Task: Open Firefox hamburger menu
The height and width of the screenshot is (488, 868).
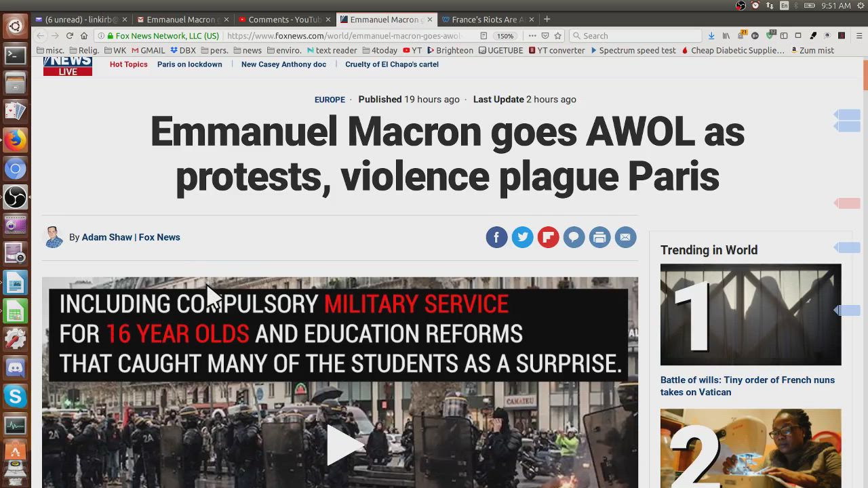Action: [x=859, y=36]
